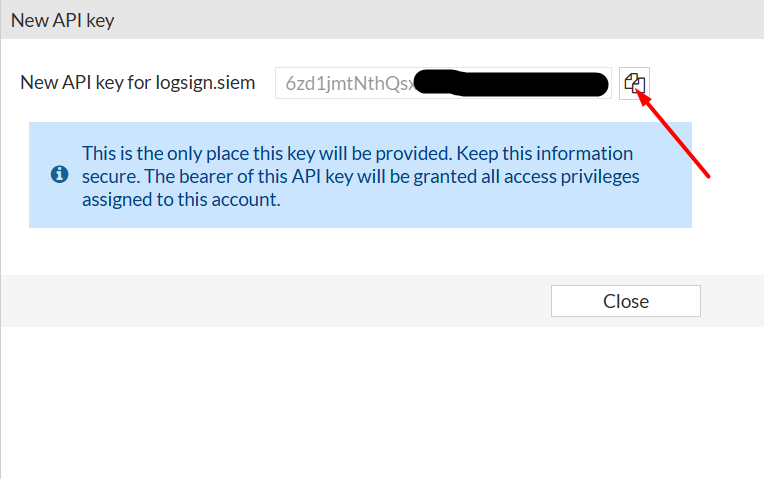Click white space between banner and footer

point(380,251)
